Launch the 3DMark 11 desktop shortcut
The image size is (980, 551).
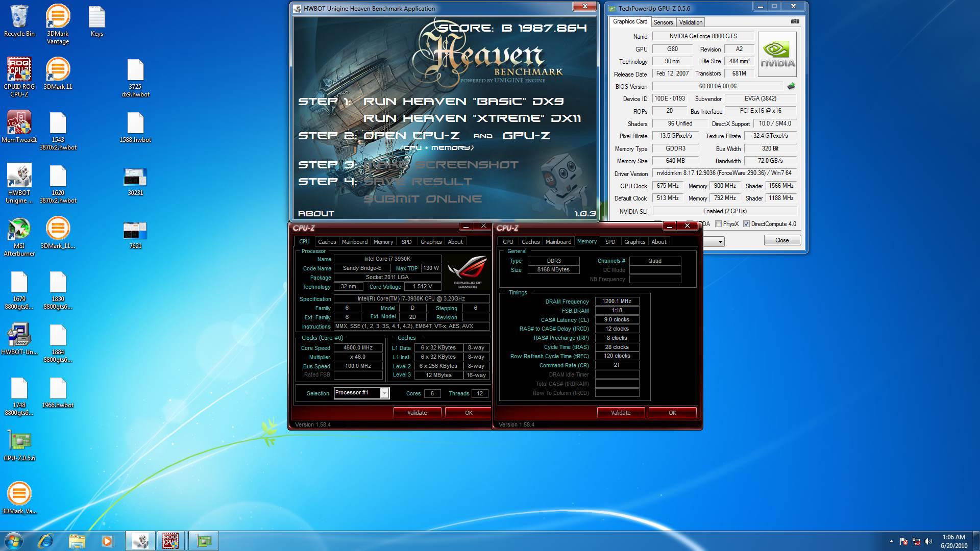(58, 73)
